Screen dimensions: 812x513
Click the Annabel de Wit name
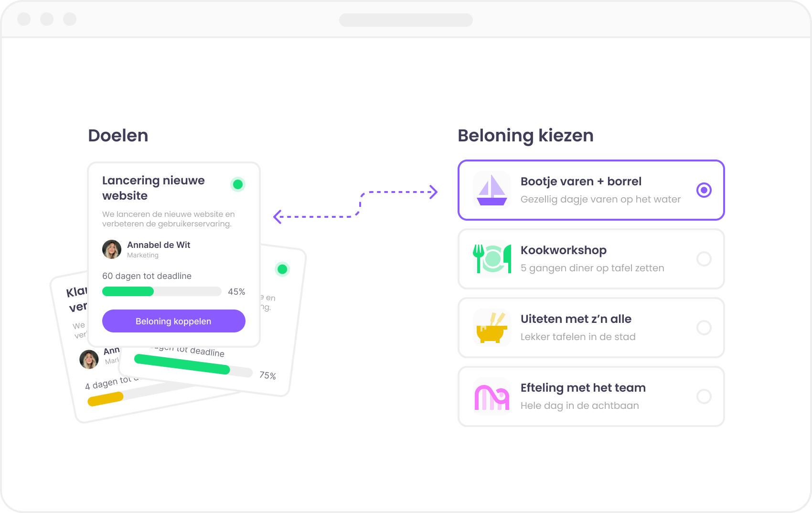159,245
